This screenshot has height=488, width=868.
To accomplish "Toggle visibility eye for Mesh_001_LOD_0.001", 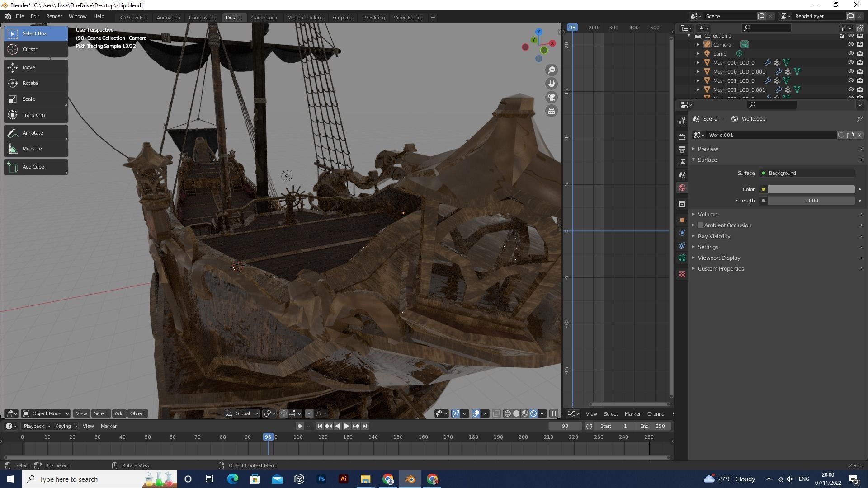I will tap(851, 89).
